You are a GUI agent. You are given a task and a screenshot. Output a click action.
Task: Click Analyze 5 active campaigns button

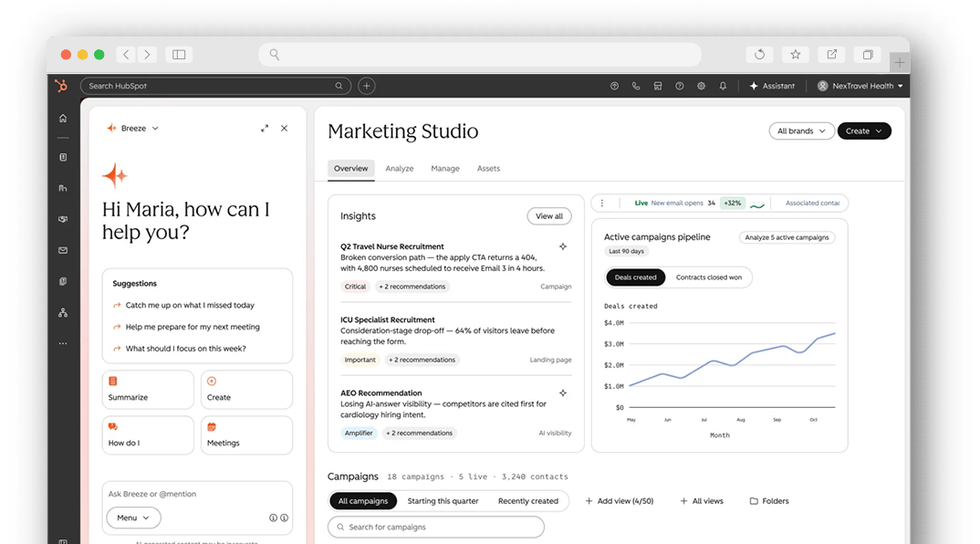click(x=787, y=237)
